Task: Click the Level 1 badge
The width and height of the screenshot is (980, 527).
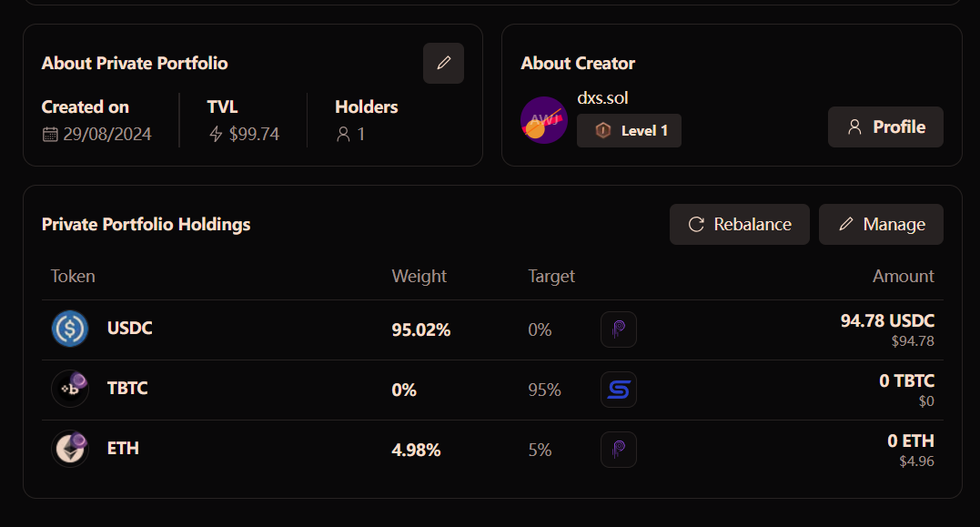Action: click(629, 131)
